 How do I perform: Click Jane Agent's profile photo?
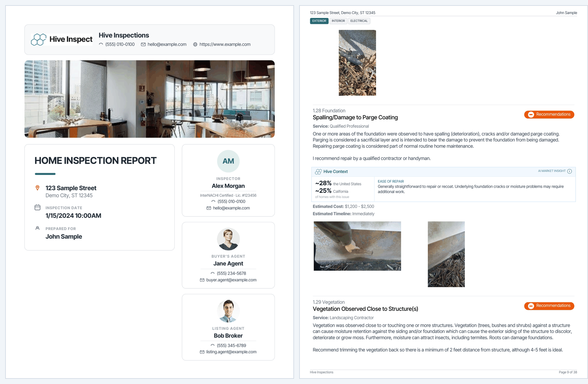(228, 239)
